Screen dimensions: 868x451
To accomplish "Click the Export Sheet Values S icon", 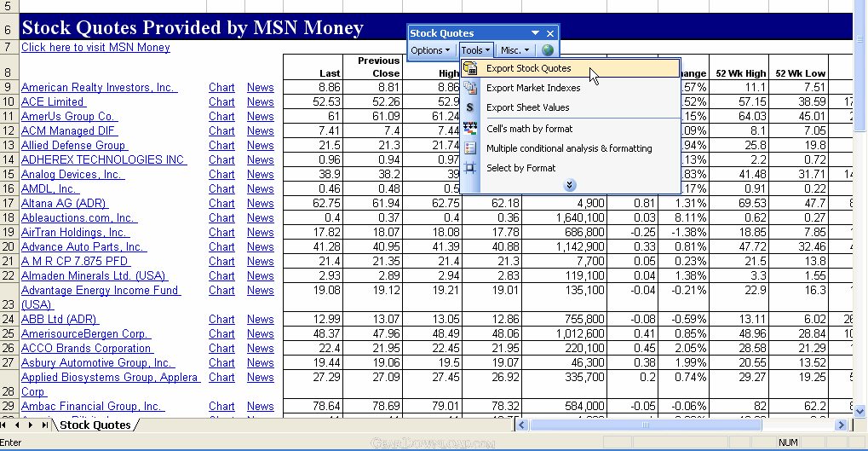I will click(x=470, y=107).
